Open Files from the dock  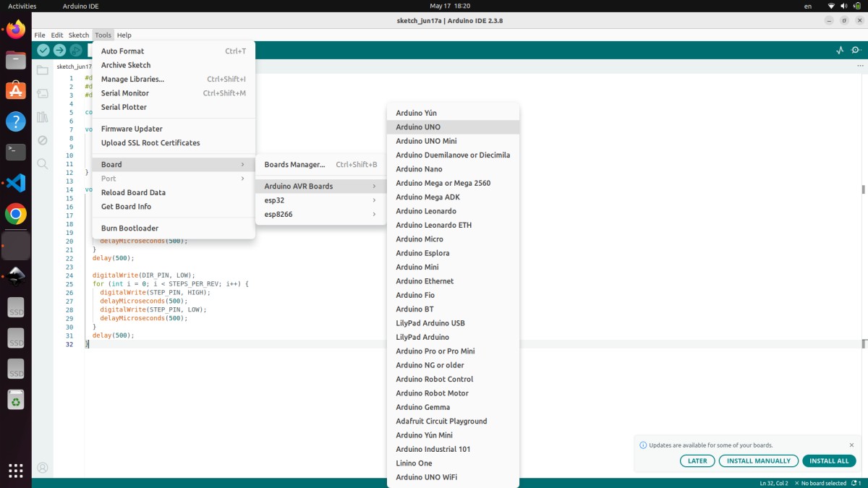16,60
